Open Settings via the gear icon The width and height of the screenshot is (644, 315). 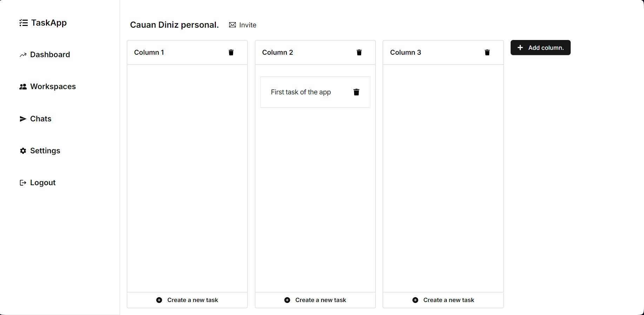23,150
